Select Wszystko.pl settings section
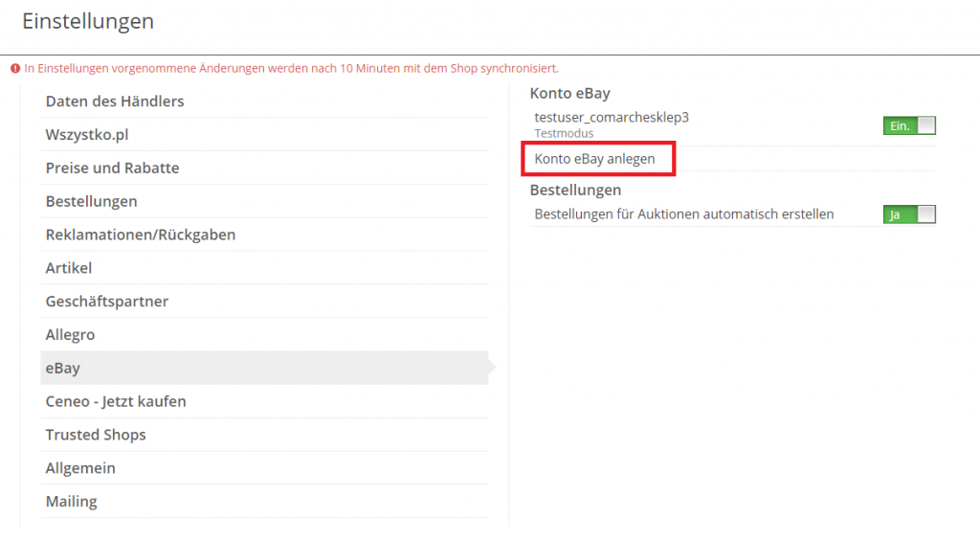 (264, 134)
